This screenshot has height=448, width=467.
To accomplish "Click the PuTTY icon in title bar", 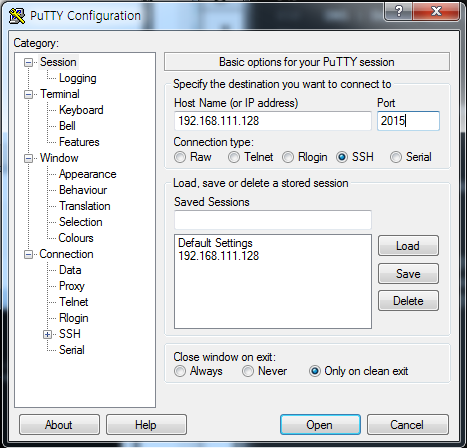I will pos(17,16).
